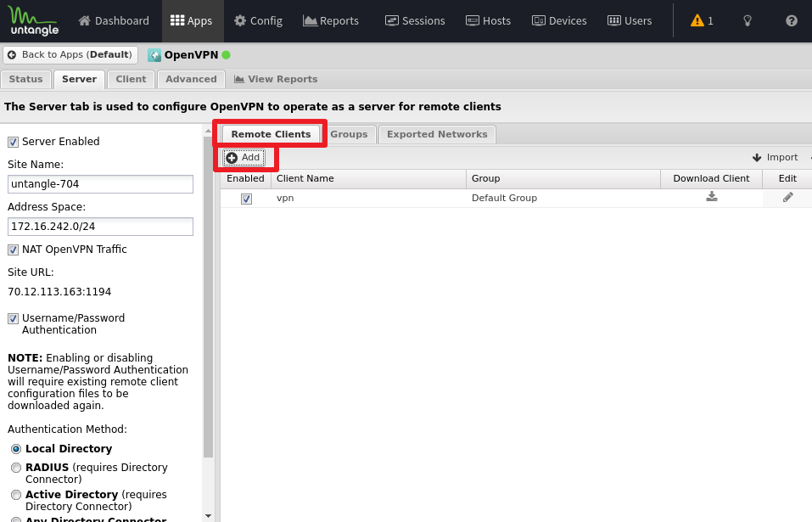This screenshot has width=812, height=522.
Task: Click the Untangle logo
Action: point(34,20)
